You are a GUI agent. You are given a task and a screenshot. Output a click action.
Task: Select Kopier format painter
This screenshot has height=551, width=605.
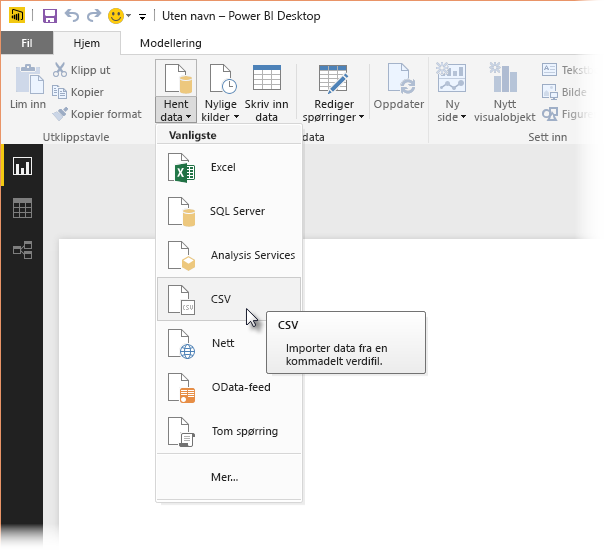pyautogui.click(x=97, y=114)
